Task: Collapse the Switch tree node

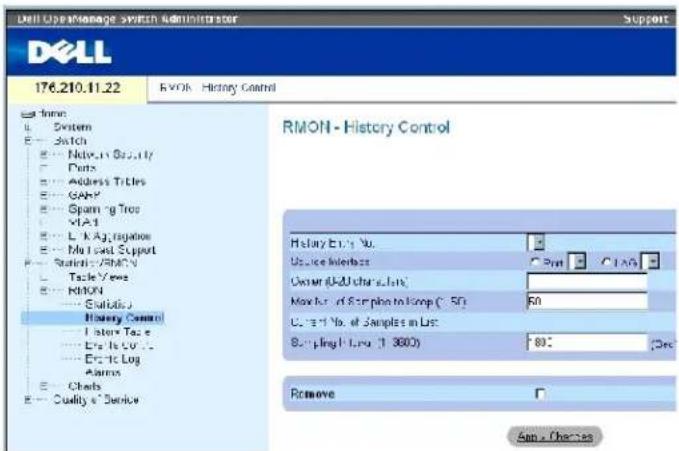Action: click(28, 140)
